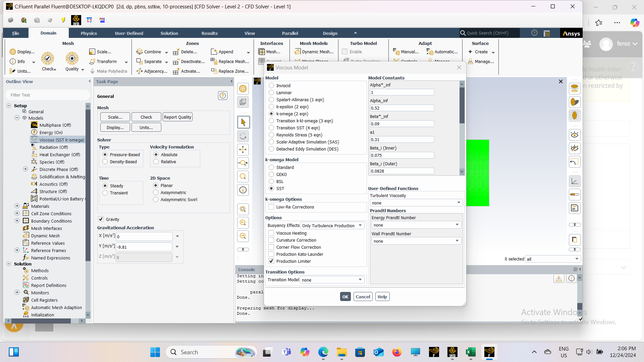The height and width of the screenshot is (362, 644).
Task: Select SST k-omega turbulence model
Action: coord(272,188)
